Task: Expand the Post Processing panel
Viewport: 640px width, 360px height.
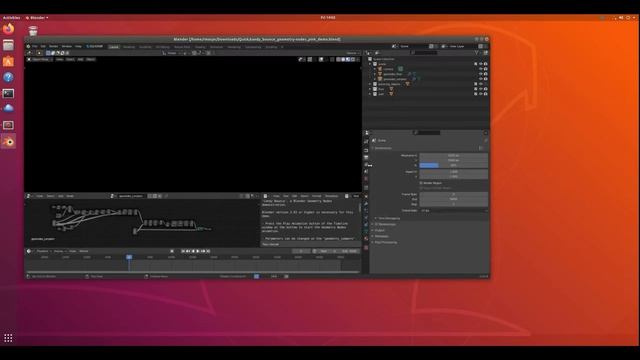Action: pos(386,242)
